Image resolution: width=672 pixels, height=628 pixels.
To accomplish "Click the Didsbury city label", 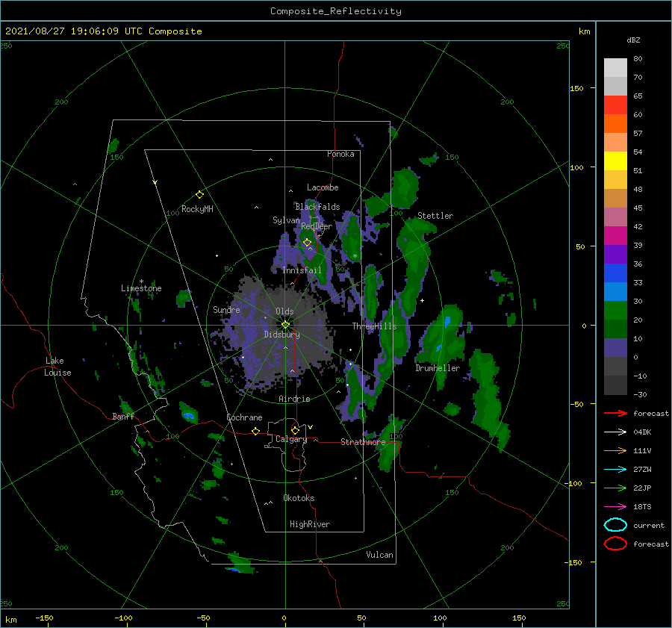I will coord(281,335).
